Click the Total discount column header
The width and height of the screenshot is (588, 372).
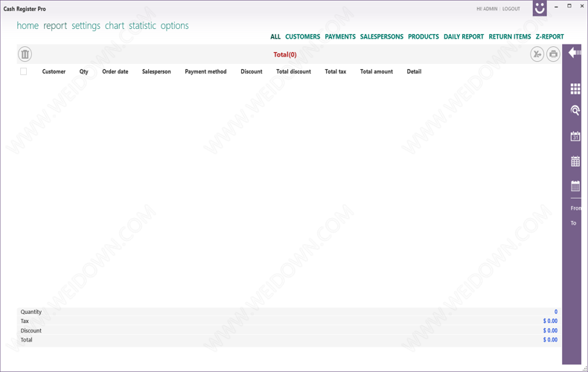pos(293,71)
